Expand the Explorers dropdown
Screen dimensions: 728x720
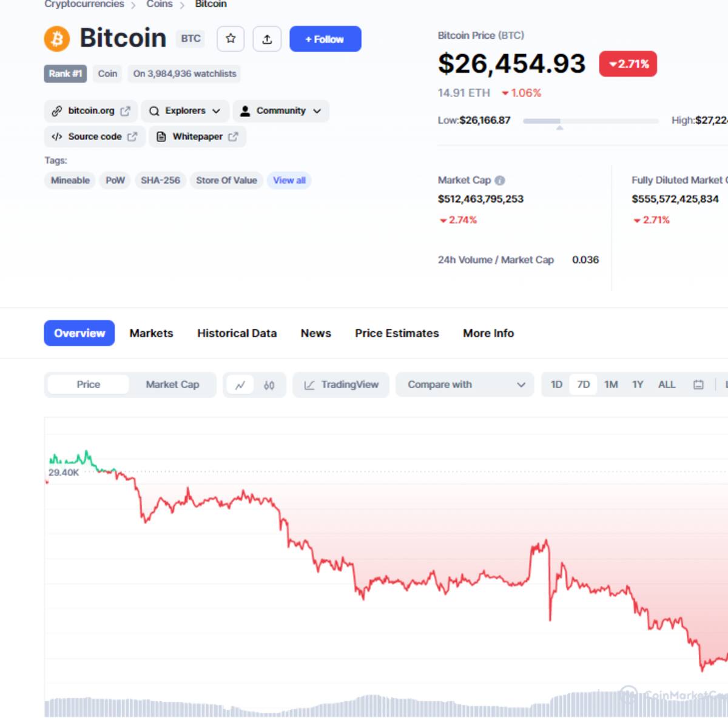(x=185, y=111)
